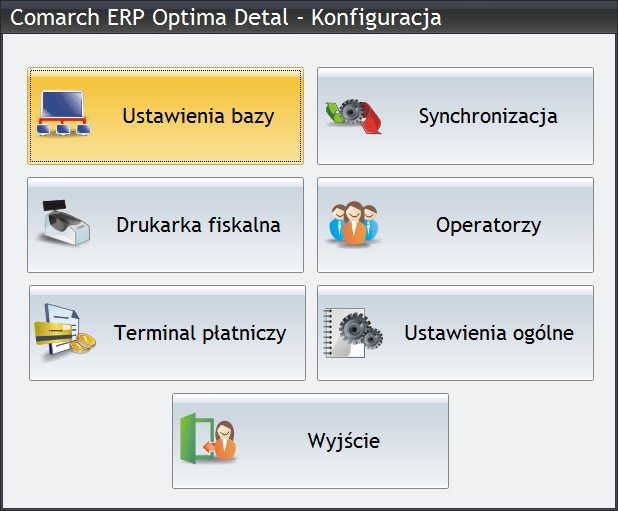
Task: Open Ustawienia bazy database settings
Action: (x=165, y=116)
